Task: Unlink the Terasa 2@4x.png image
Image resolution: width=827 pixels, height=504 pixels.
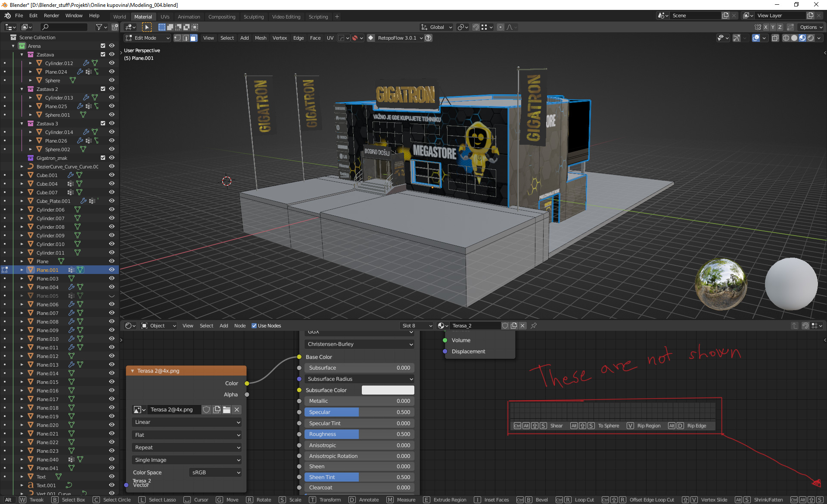Action: (236, 410)
